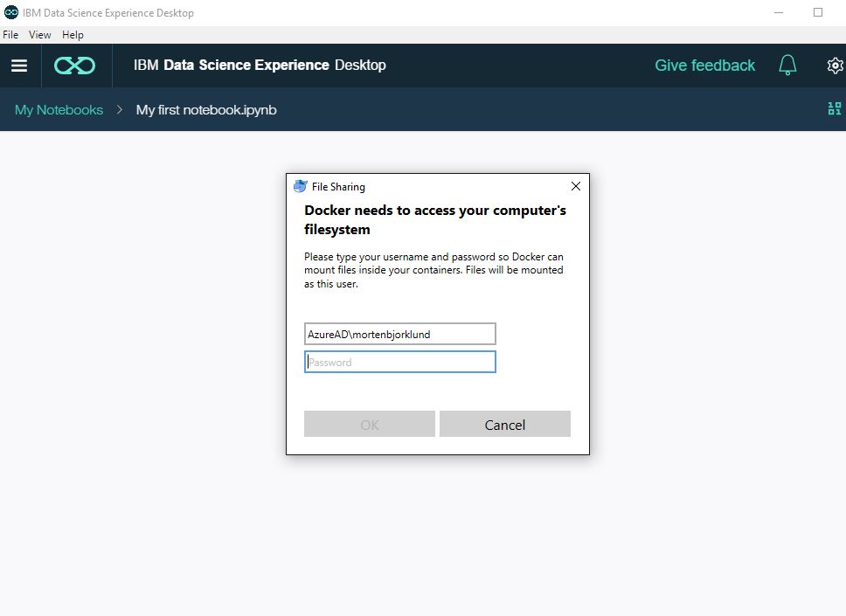Open notifications via the bell icon

[x=787, y=65]
